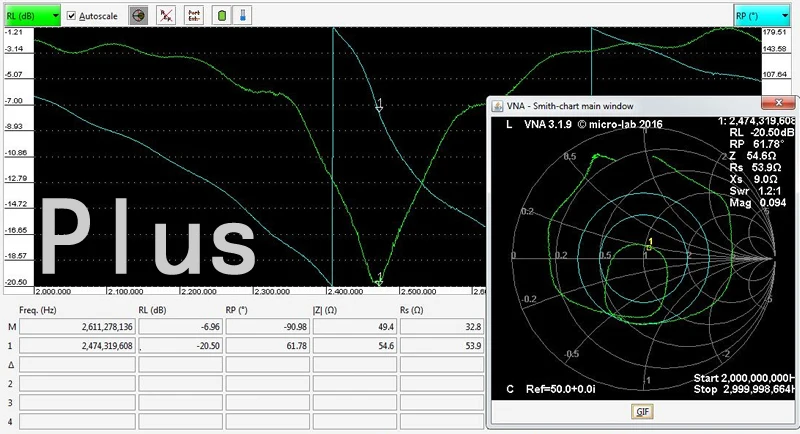800x434 pixels.
Task: Toggle the Smith chart view icon
Action: coord(138,16)
